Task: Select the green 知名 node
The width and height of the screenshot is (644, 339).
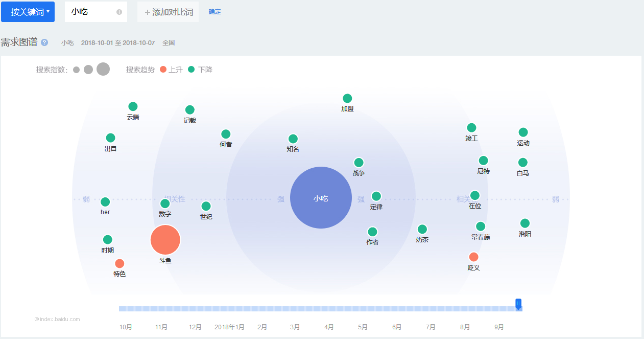Action: 293,139
